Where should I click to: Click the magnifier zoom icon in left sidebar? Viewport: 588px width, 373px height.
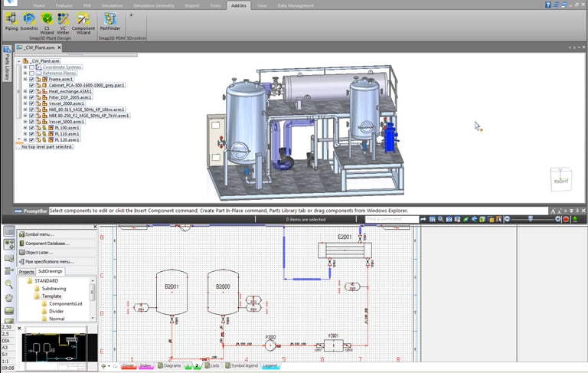coord(9,284)
